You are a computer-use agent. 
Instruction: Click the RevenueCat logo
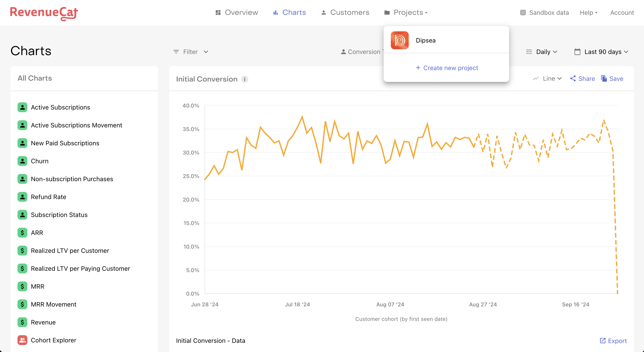[44, 13]
